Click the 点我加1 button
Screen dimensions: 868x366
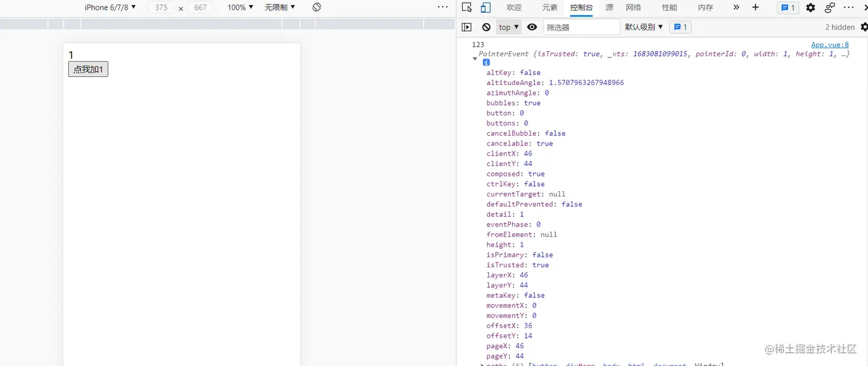tap(88, 70)
